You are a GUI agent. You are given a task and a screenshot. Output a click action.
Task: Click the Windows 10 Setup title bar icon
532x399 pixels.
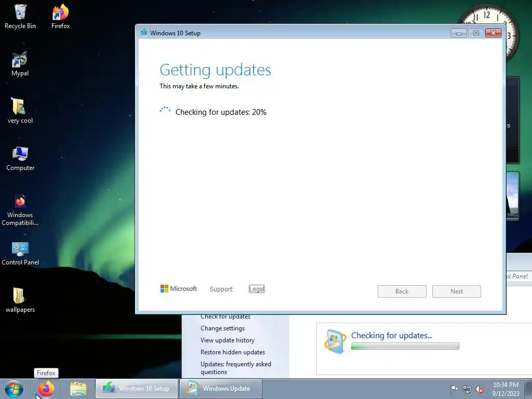tap(144, 33)
